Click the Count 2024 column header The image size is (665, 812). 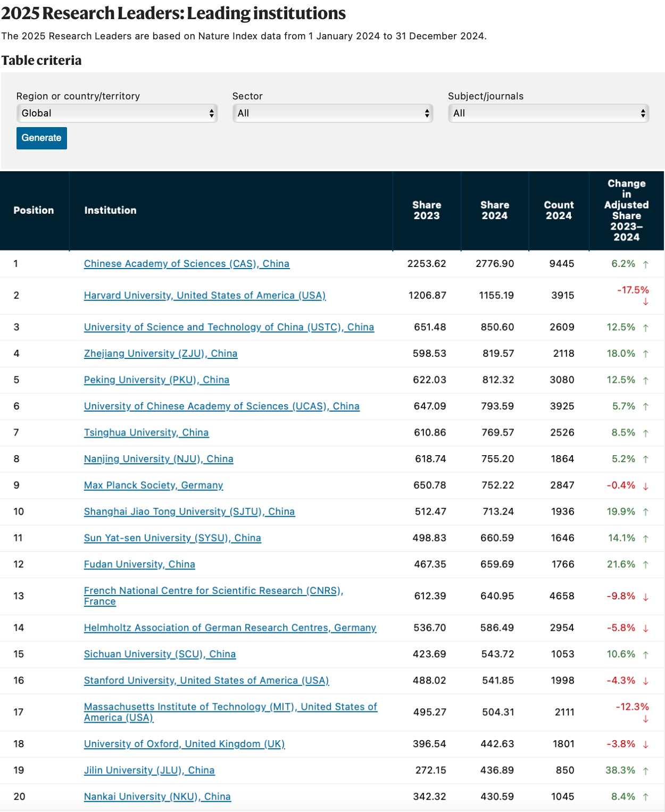tap(559, 211)
